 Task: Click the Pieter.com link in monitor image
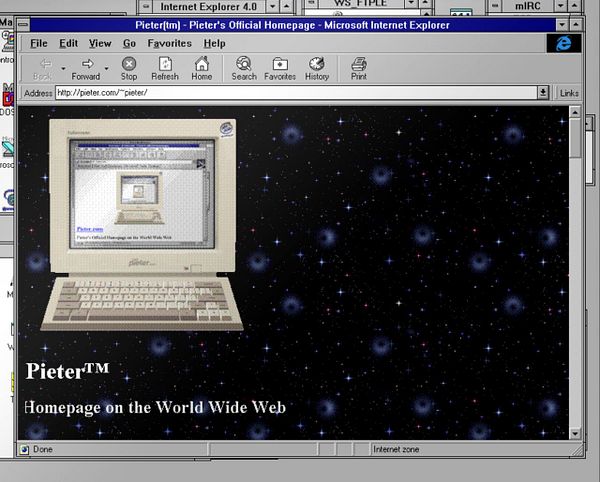coord(90,229)
